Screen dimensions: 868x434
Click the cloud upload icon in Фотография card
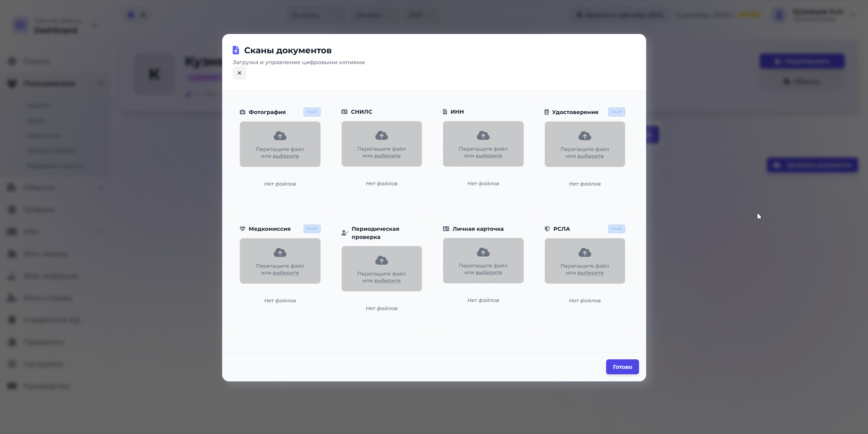click(279, 135)
